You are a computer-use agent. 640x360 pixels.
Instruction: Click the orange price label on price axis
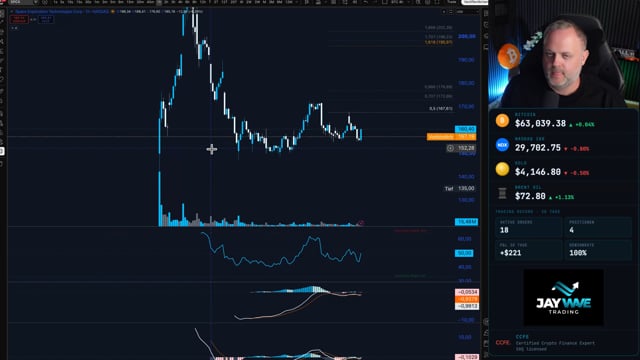451,137
